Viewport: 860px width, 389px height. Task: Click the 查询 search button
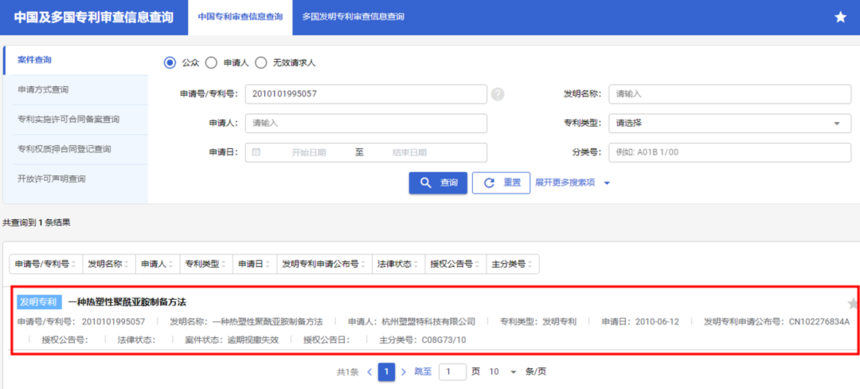(x=438, y=183)
